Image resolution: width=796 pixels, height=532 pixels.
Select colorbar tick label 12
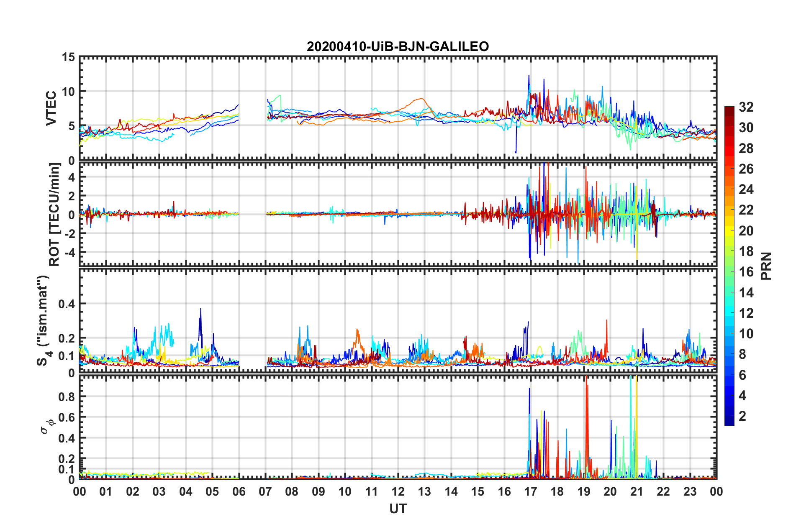(746, 313)
